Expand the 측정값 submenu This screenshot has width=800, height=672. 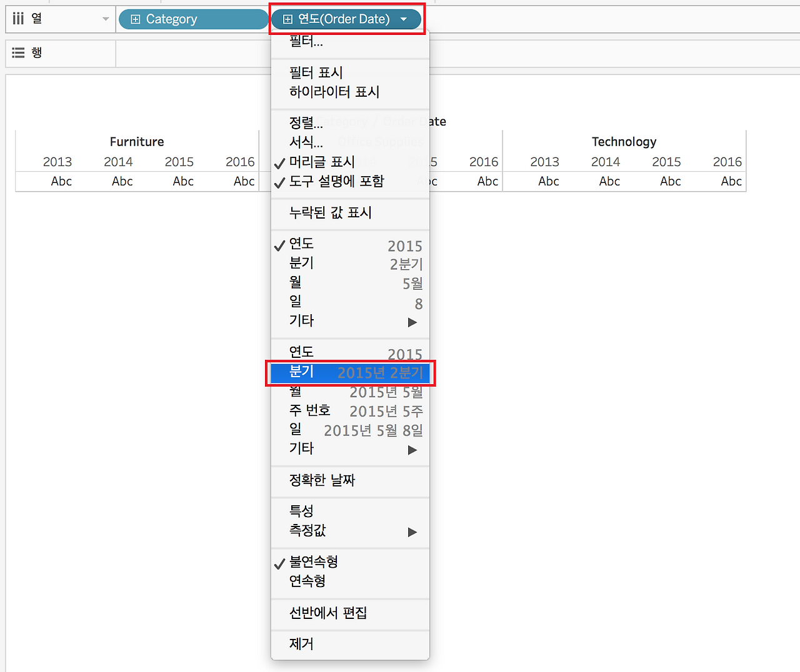click(350, 531)
